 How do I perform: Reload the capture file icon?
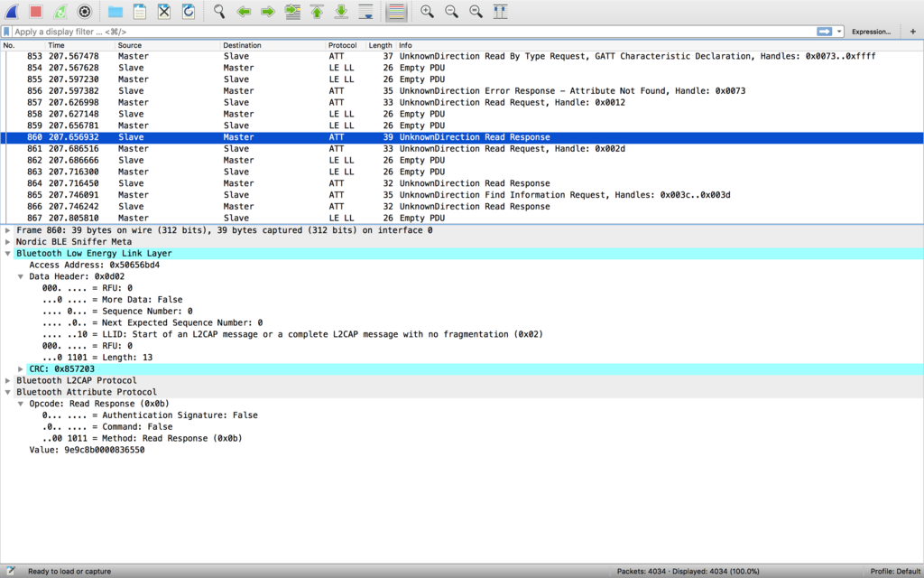pyautogui.click(x=189, y=12)
